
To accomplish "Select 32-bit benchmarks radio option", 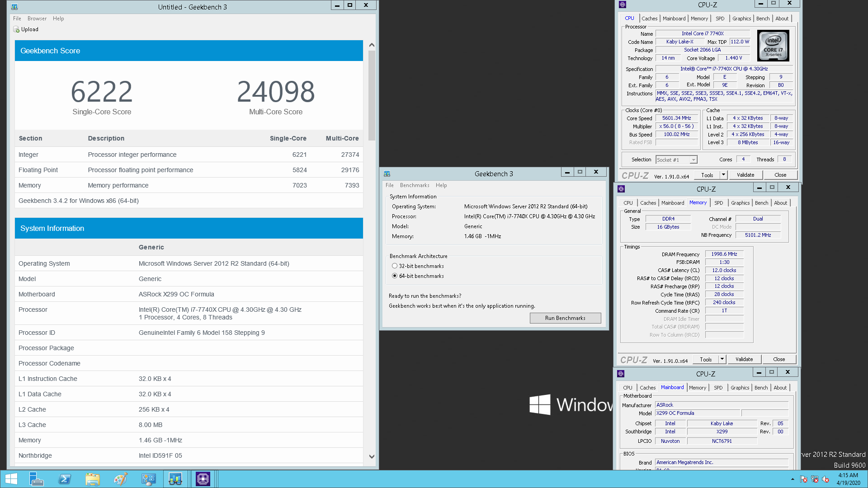I will pyautogui.click(x=395, y=266).
